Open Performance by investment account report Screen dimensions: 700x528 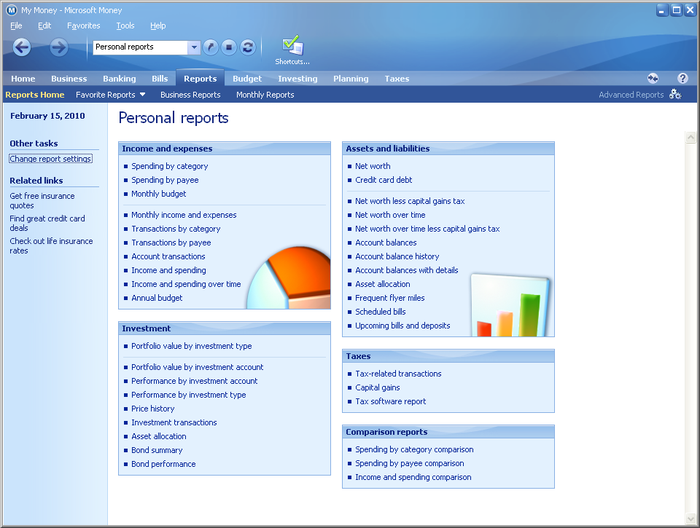194,381
